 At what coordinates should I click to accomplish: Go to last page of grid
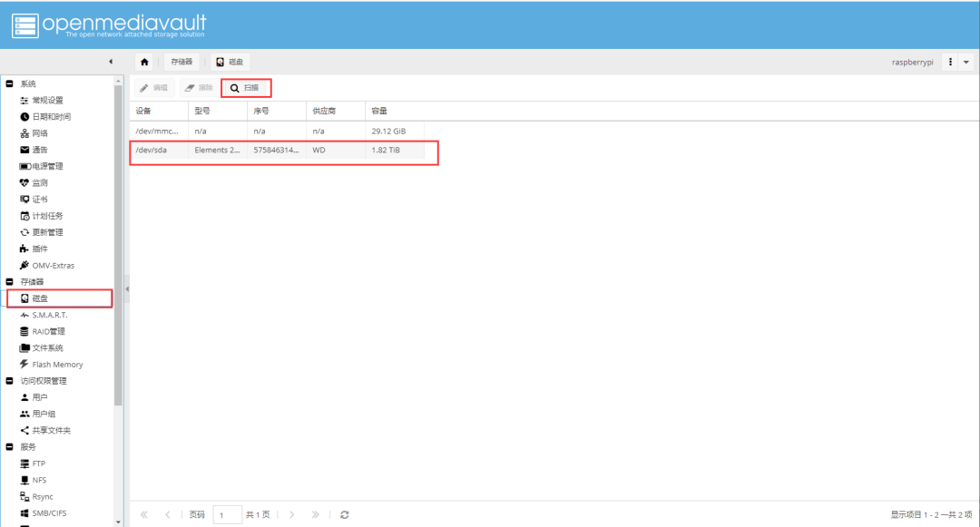(x=316, y=514)
